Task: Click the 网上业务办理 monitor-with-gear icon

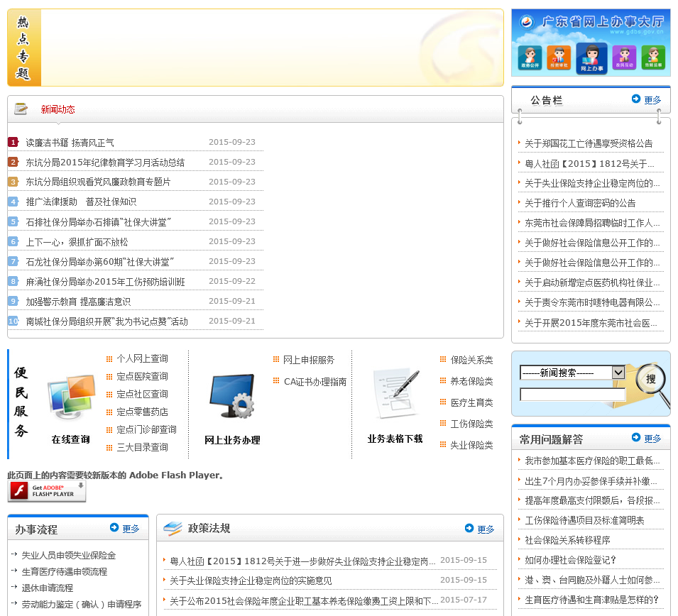Action: click(x=232, y=396)
